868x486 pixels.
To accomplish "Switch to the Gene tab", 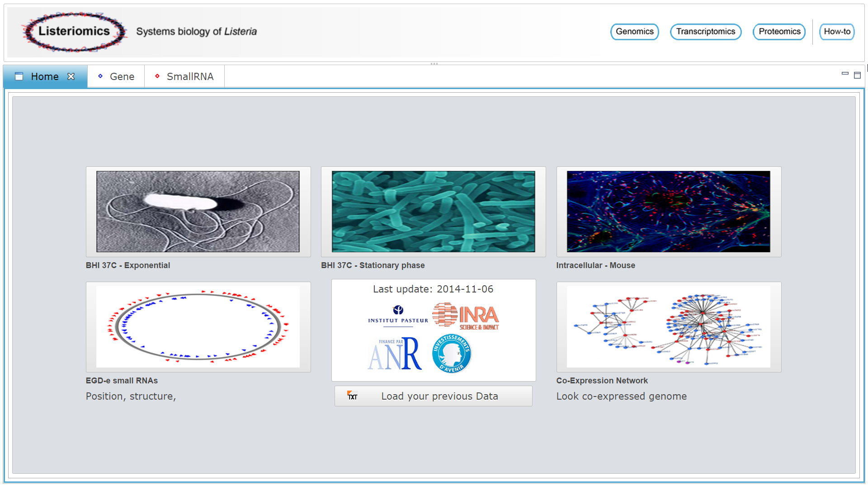I will coord(116,76).
